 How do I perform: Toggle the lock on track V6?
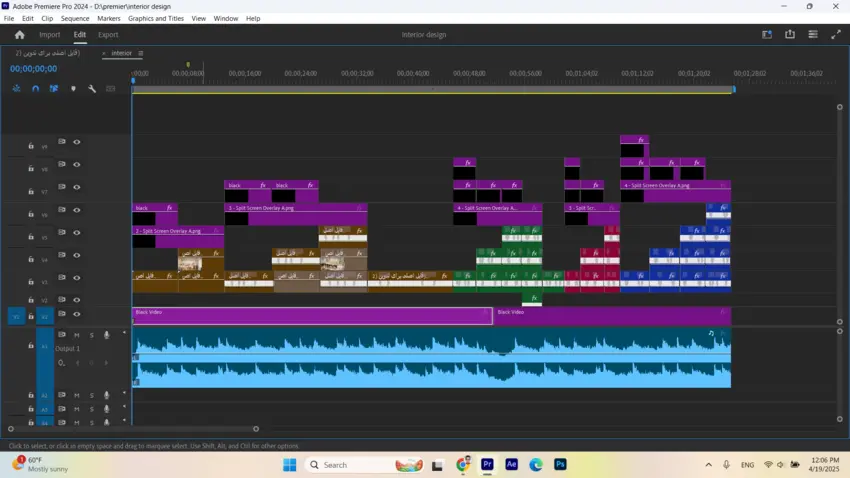(x=30, y=215)
